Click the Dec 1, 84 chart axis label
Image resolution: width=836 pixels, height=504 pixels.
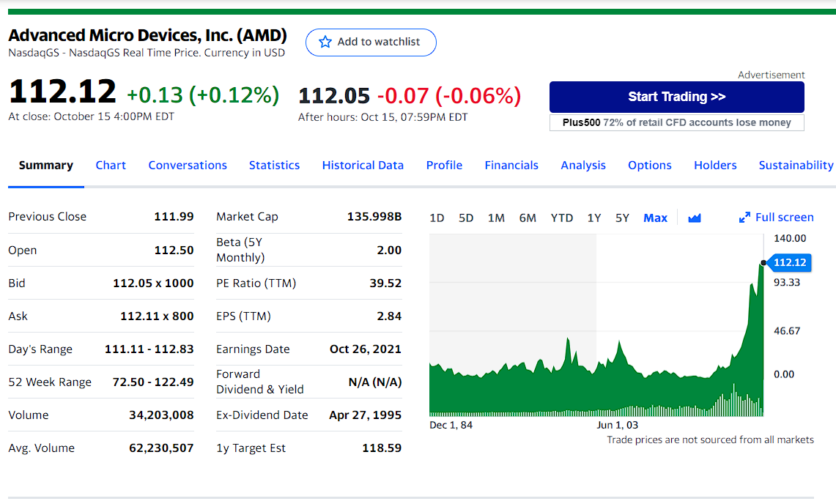(x=451, y=425)
